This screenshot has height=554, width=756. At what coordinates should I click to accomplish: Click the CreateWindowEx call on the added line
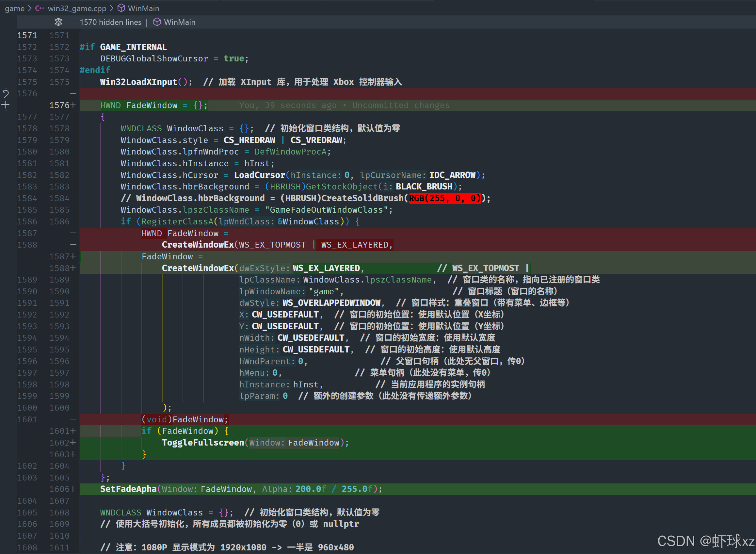point(198,268)
